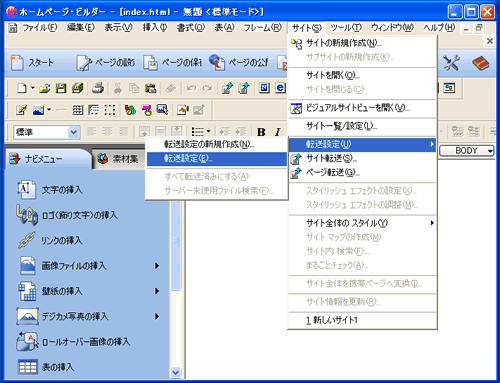Open the tools wrench-and-screwdriver icon
500x383 pixels.
point(452,62)
